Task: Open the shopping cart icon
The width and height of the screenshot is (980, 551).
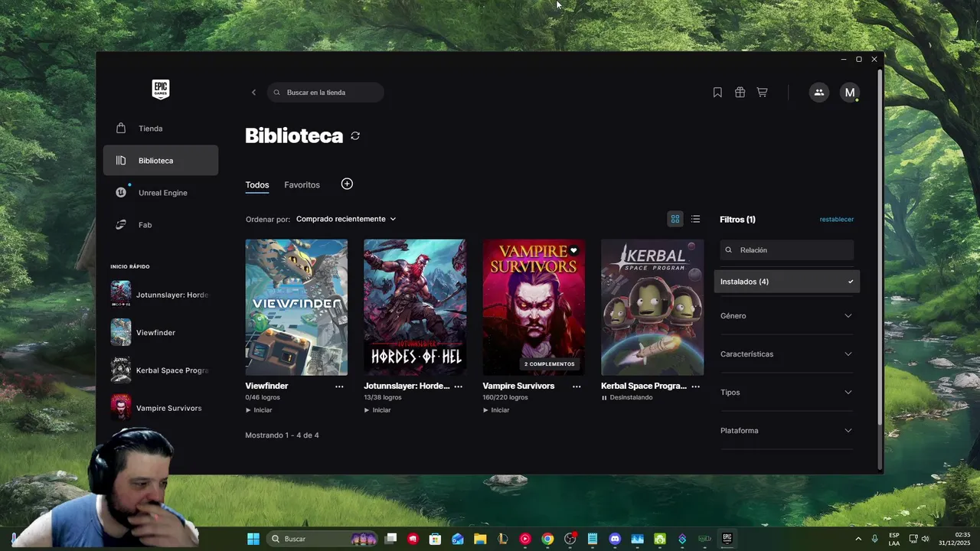Action: pos(762,93)
